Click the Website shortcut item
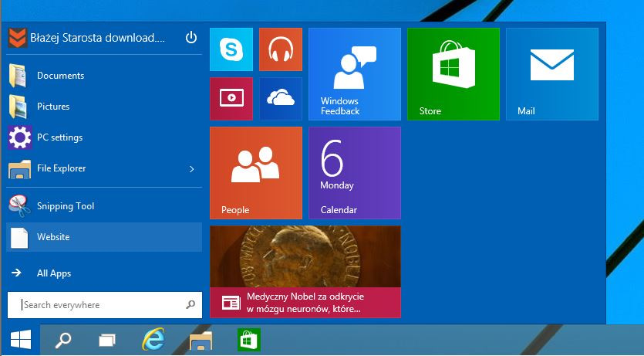This screenshot has width=644, height=356. pyautogui.click(x=53, y=237)
